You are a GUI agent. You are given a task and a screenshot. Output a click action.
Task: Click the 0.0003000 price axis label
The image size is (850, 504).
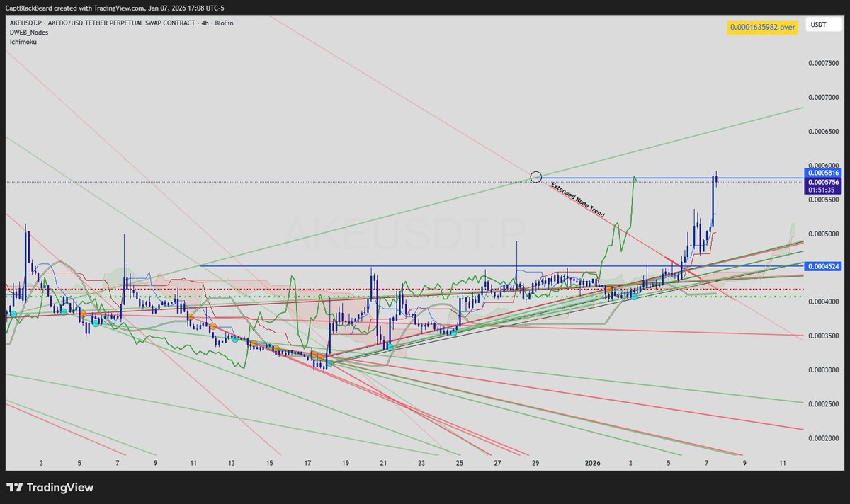point(822,370)
